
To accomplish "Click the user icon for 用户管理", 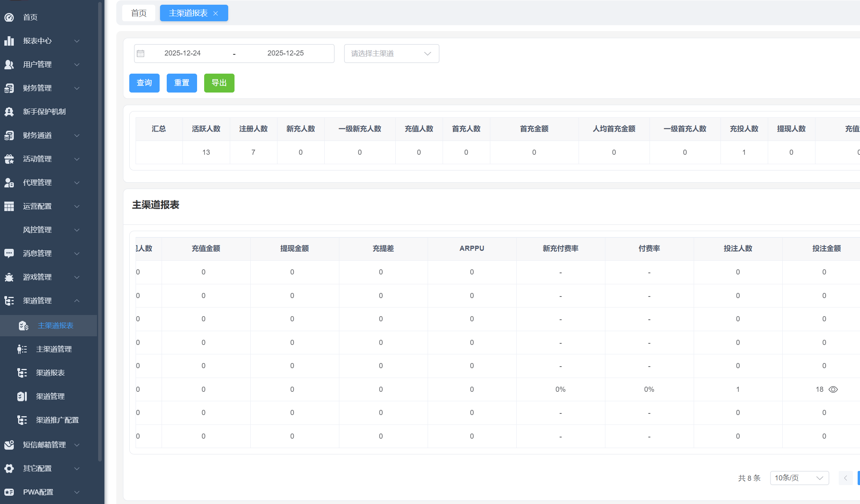I will [9, 65].
